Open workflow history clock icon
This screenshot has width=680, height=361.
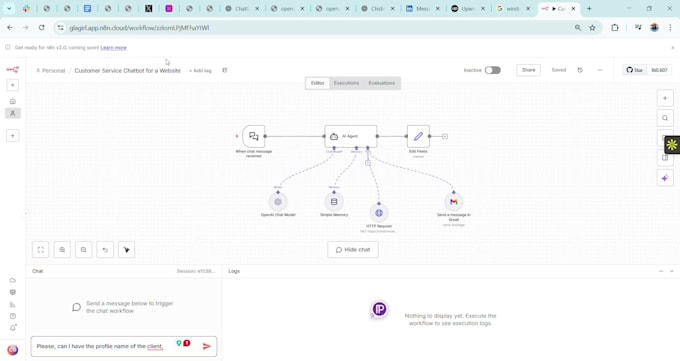tap(580, 70)
